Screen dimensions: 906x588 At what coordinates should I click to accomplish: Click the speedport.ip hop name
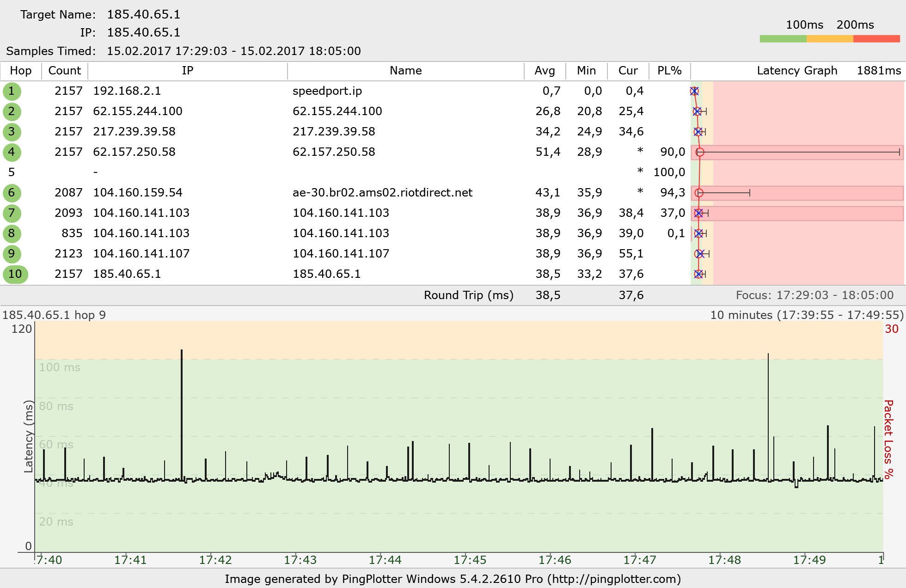pos(327,91)
